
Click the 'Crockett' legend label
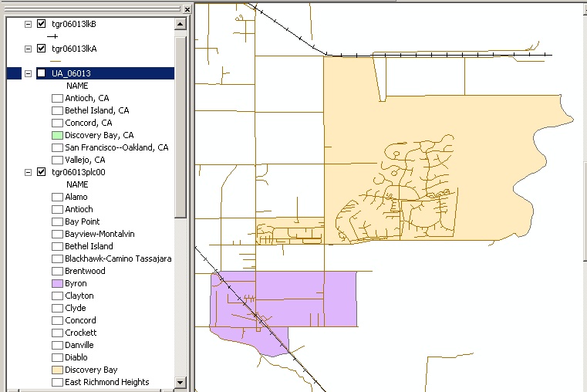81,333
